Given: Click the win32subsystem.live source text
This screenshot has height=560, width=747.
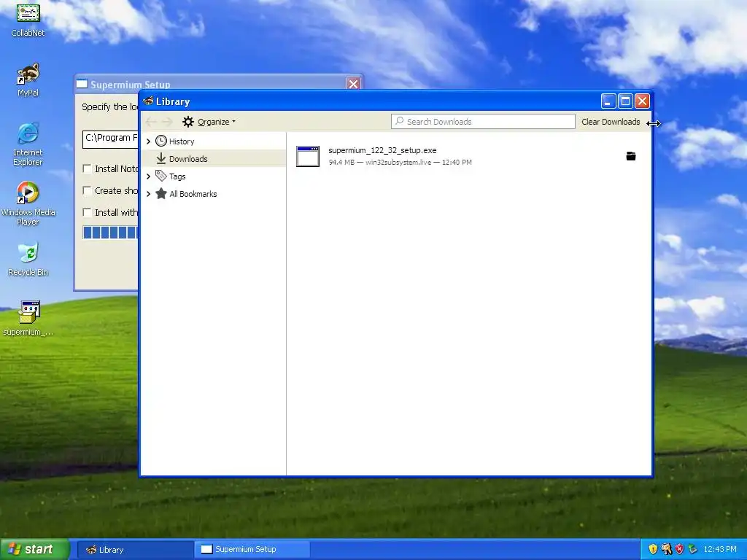Looking at the screenshot, I should pyautogui.click(x=398, y=163).
